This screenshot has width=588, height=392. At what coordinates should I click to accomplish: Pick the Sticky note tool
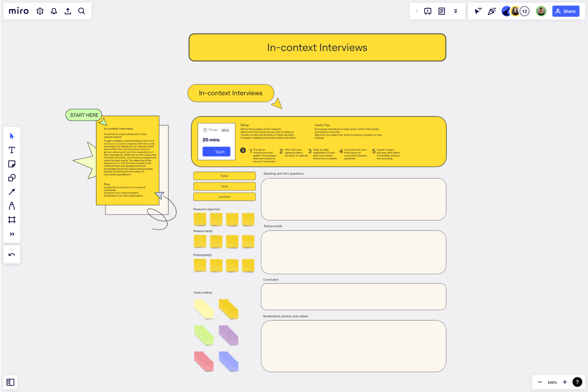[x=12, y=164]
